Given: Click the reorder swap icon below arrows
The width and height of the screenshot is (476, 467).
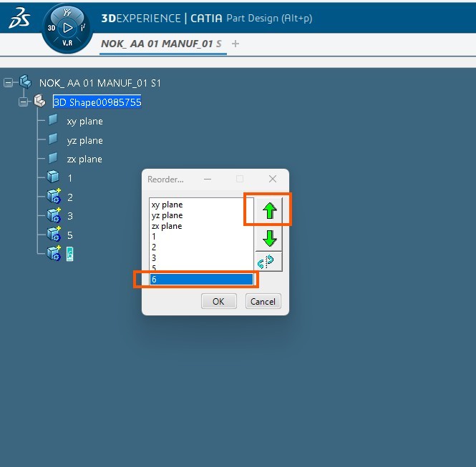Looking at the screenshot, I should point(269,261).
